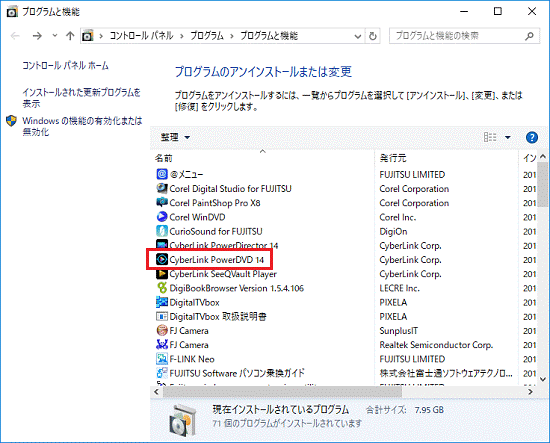Click publisher LECRE Inc. cell

click(400, 288)
